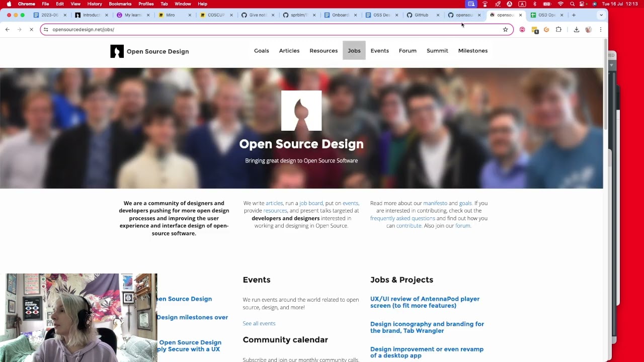Viewport: 644px width, 362px height.
Task: Open the keyboard input source A icon
Action: (x=522, y=4)
